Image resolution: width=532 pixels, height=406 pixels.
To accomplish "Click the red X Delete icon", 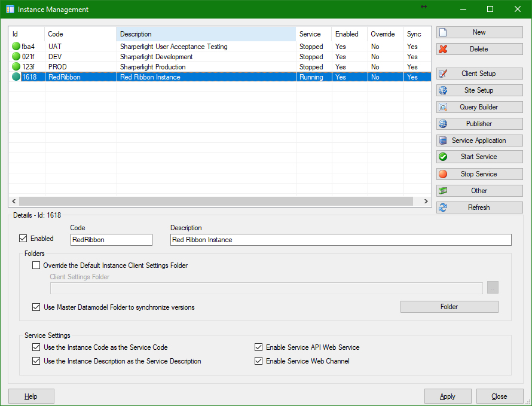I will (443, 49).
